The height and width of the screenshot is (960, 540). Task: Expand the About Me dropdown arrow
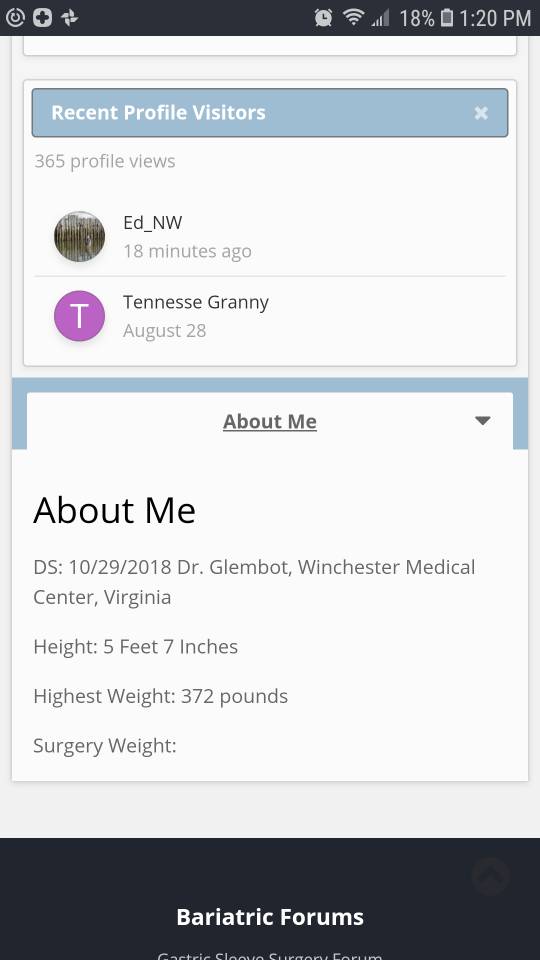click(x=482, y=421)
